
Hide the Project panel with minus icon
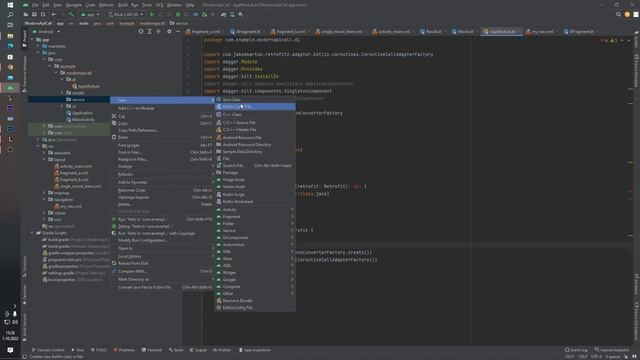pos(178,31)
